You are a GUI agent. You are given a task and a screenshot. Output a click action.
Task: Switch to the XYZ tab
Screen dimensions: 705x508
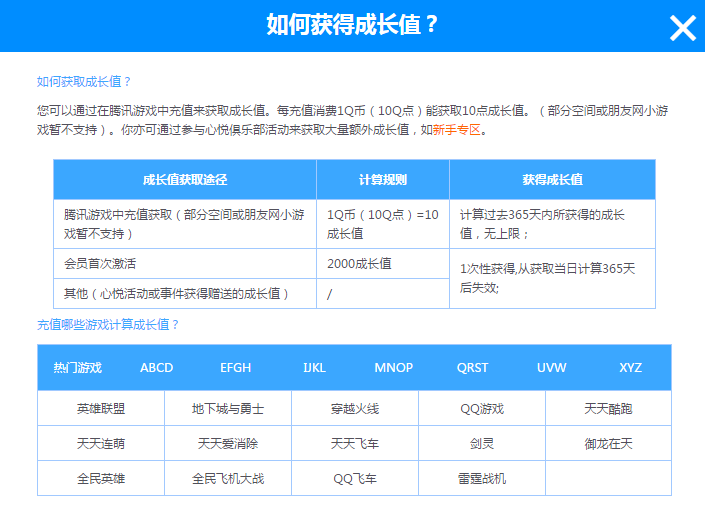(x=630, y=368)
